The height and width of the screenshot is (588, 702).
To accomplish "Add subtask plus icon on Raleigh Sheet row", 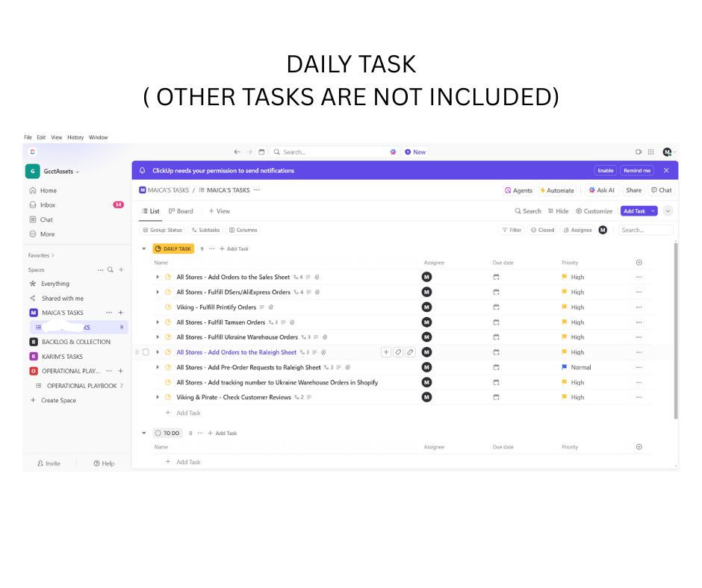I will [386, 352].
